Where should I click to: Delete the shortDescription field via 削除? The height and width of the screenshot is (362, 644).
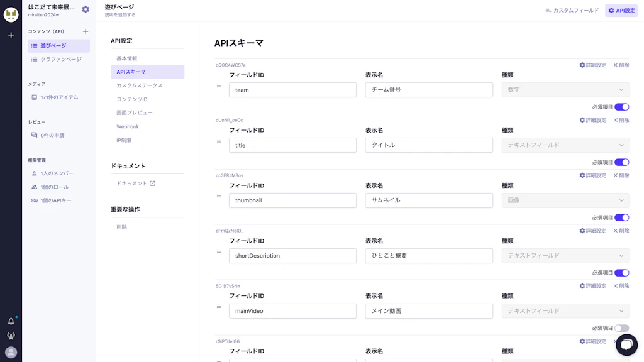point(621,231)
